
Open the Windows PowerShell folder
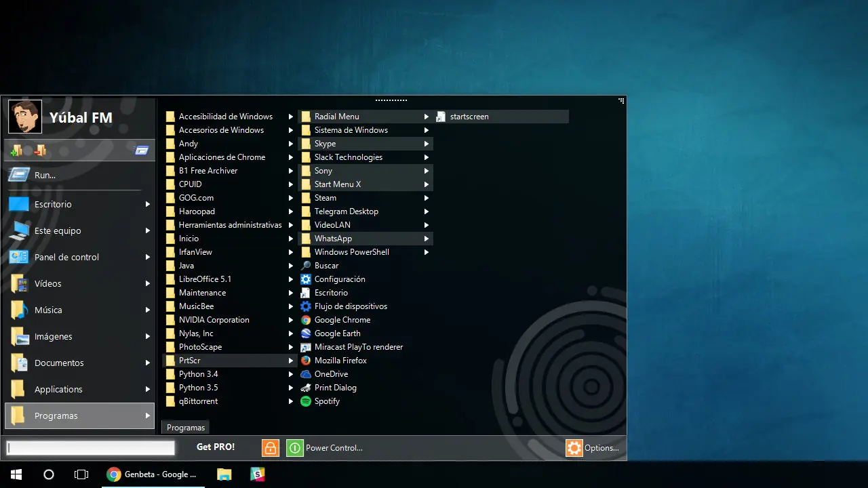click(366, 252)
